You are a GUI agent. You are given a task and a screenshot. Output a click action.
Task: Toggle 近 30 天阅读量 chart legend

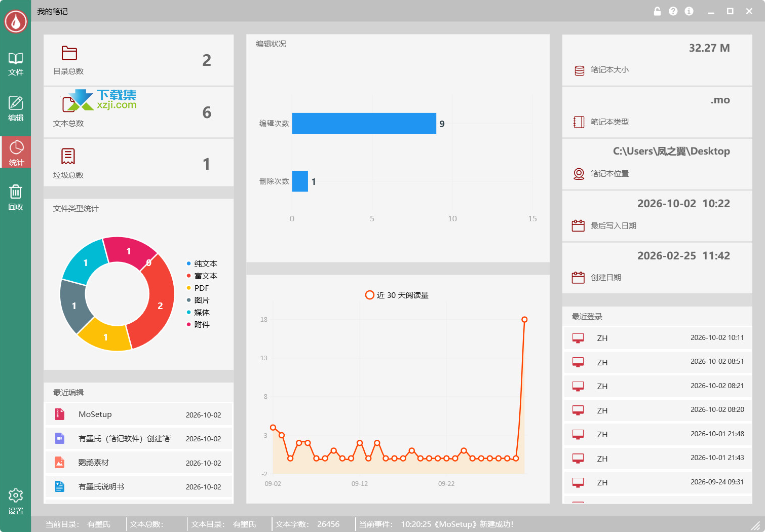click(397, 295)
